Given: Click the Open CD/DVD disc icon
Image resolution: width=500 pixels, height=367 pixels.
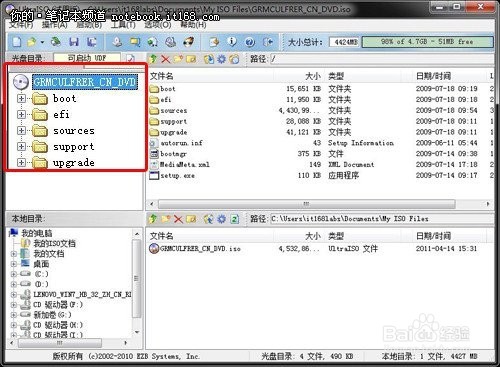Looking at the screenshot, I should pyautogui.click(x=56, y=42).
